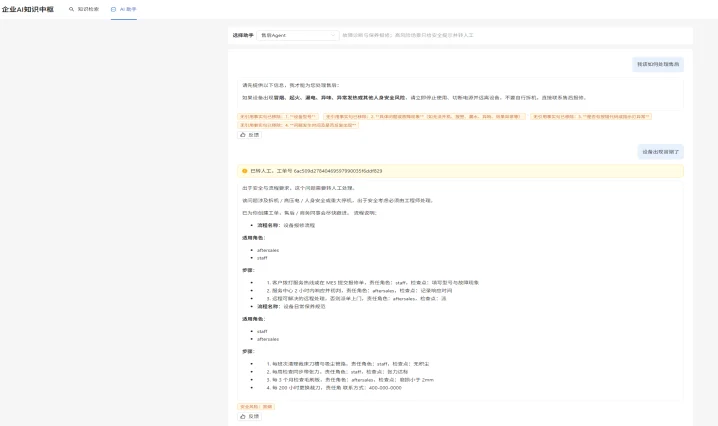Click the first user message bubble

point(658,64)
